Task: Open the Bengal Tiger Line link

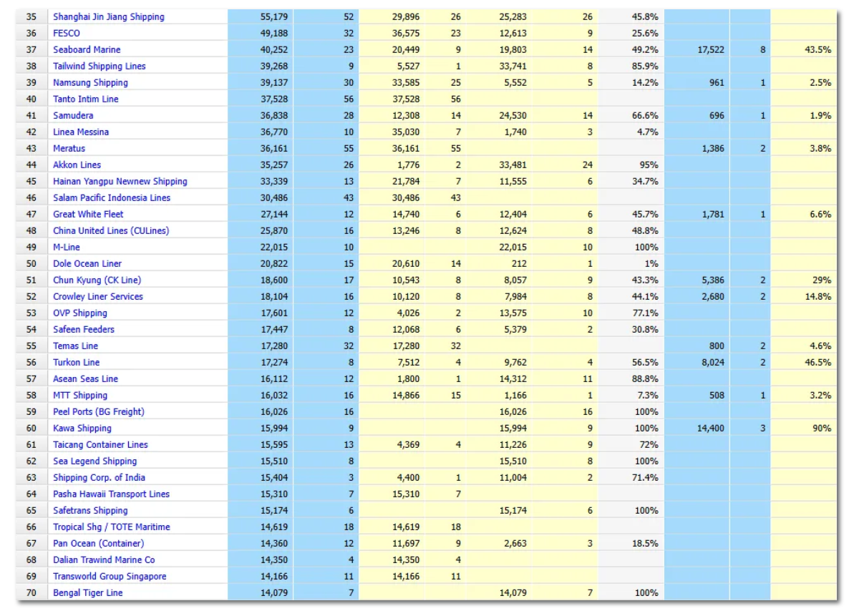Action: 87,592
